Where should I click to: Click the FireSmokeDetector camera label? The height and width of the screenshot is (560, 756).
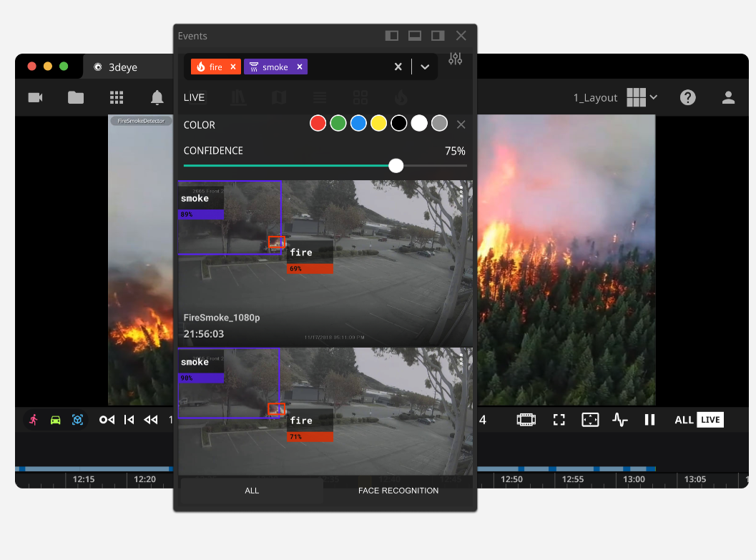[141, 121]
